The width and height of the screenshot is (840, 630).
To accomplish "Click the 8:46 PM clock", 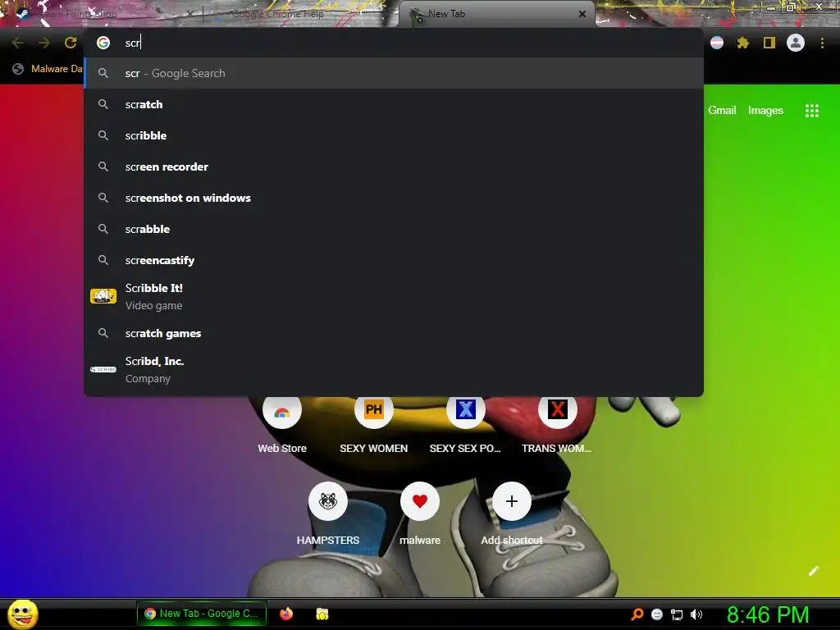I will tap(768, 614).
